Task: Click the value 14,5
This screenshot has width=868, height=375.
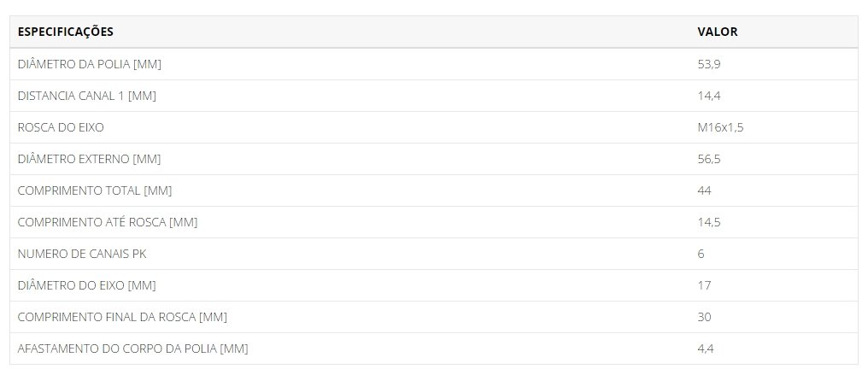Action: pos(709,222)
